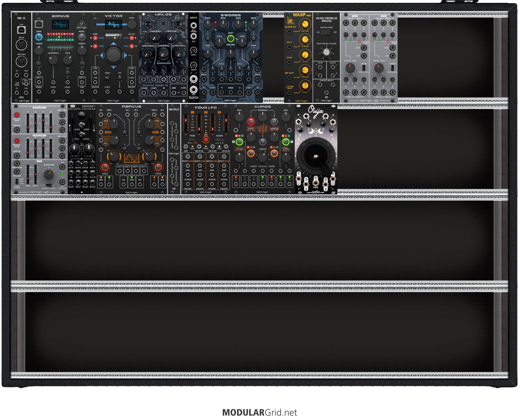520x420 pixels.
Task: Push the right CYCLE button on Abacus
Action: [158, 167]
